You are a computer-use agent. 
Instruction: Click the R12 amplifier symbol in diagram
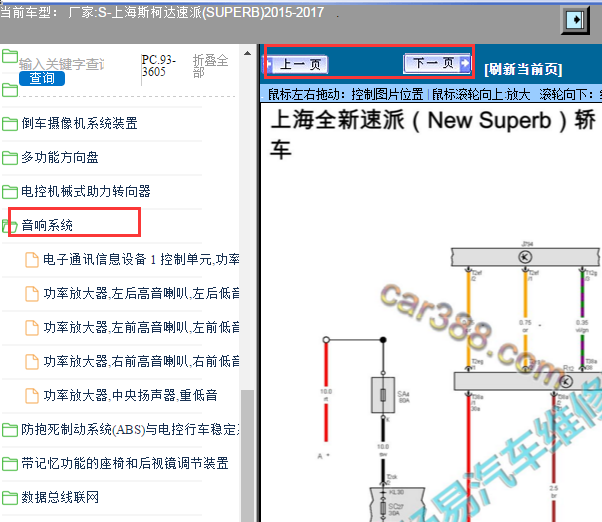pos(566,381)
